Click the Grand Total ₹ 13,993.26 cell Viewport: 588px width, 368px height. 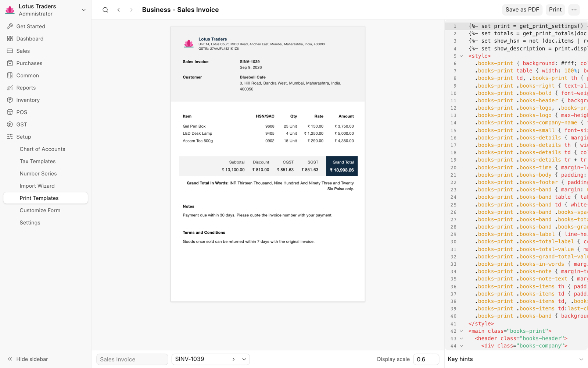point(342,166)
